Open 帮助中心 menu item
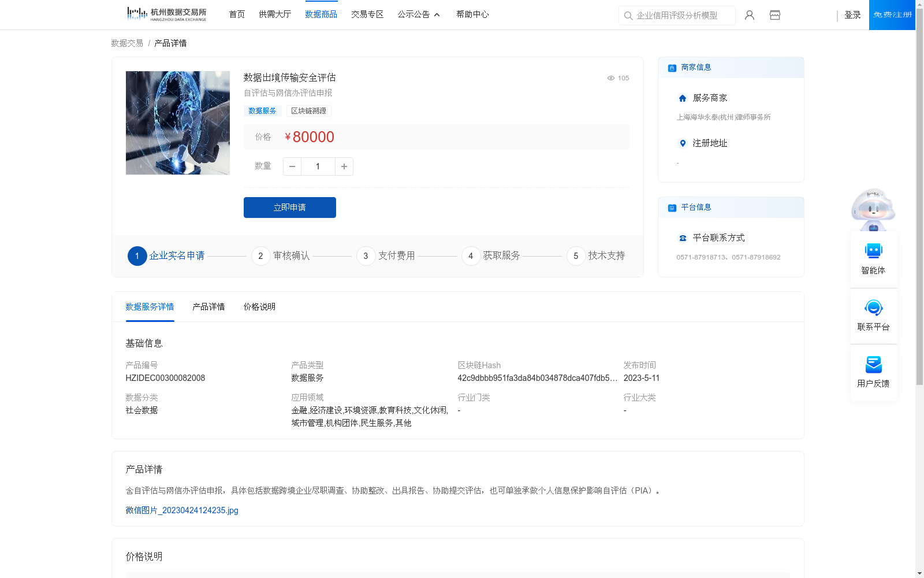Image resolution: width=924 pixels, height=578 pixels. click(472, 14)
